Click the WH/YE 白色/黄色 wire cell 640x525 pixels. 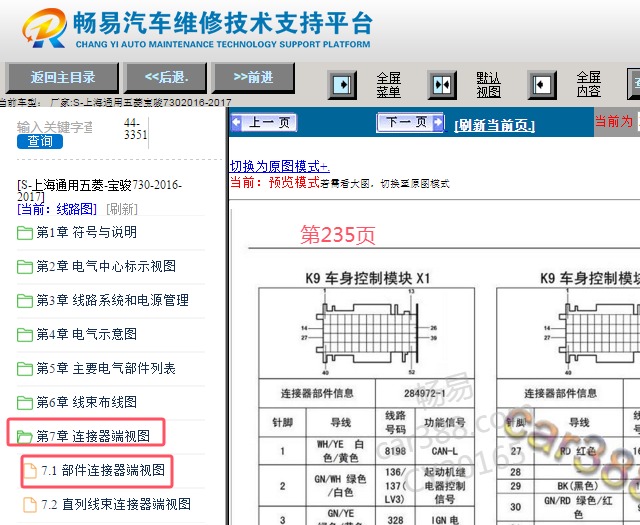pos(340,451)
